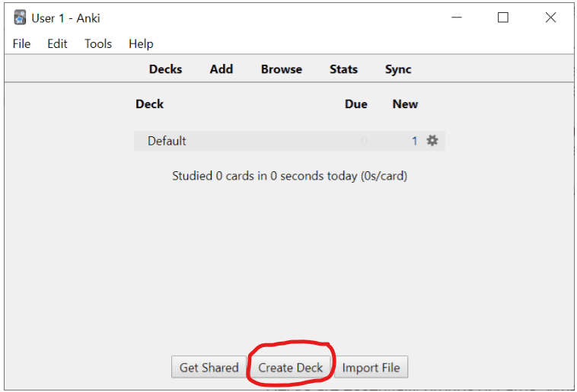Minimize the Anki window
577x392 pixels.
pyautogui.click(x=457, y=18)
